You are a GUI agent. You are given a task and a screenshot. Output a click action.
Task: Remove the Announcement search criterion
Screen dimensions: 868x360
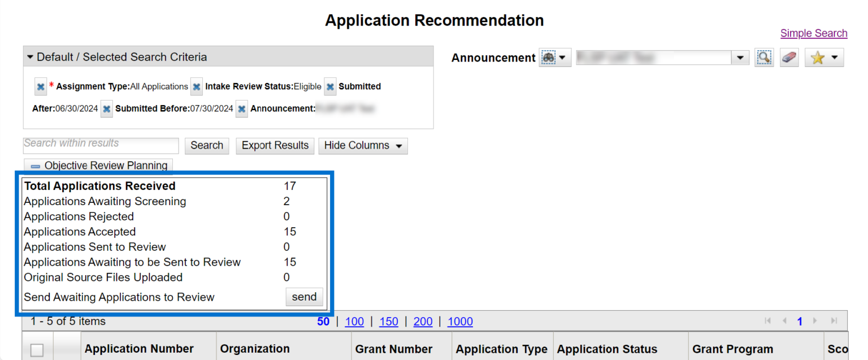pyautogui.click(x=241, y=109)
